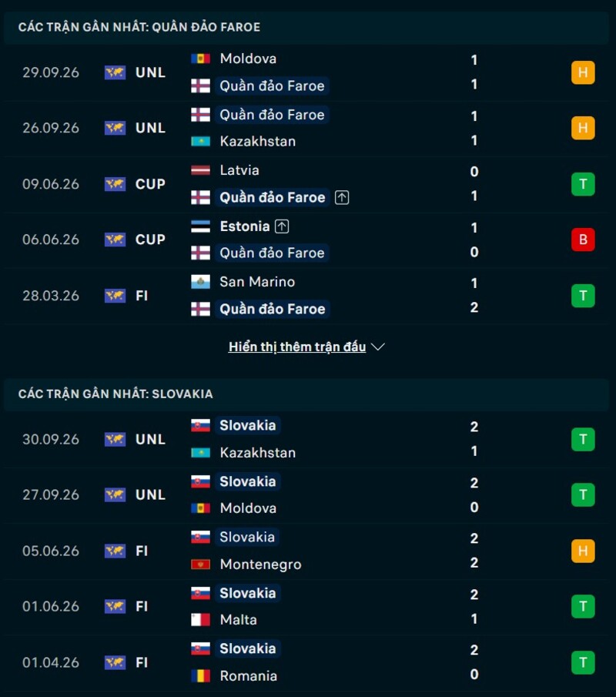Click the Romania flag icon

coord(200,675)
